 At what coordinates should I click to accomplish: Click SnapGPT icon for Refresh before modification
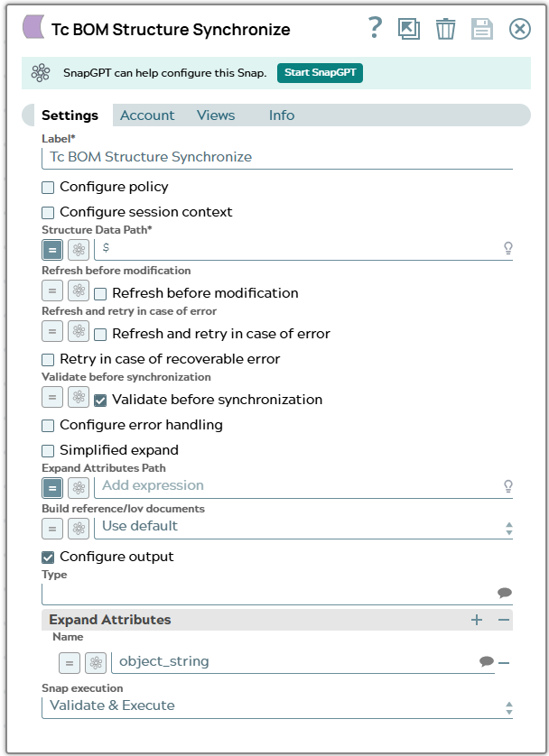[79, 290]
